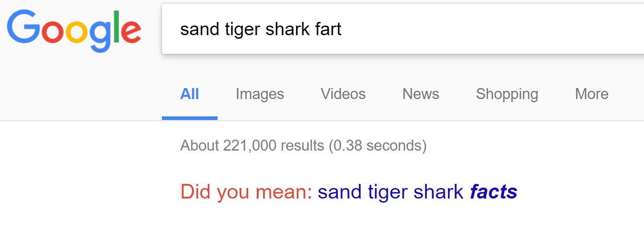644x225 pixels.
Task: Expand the More search options menu
Action: (592, 94)
